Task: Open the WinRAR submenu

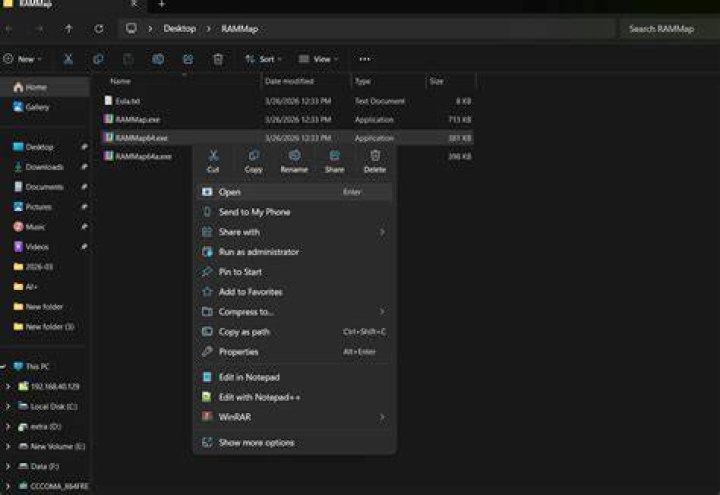Action: (x=294, y=417)
